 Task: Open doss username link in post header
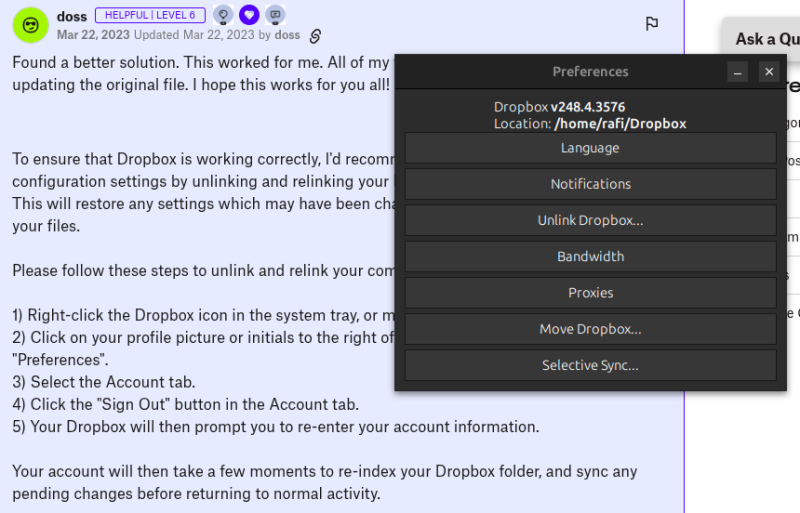click(x=72, y=16)
